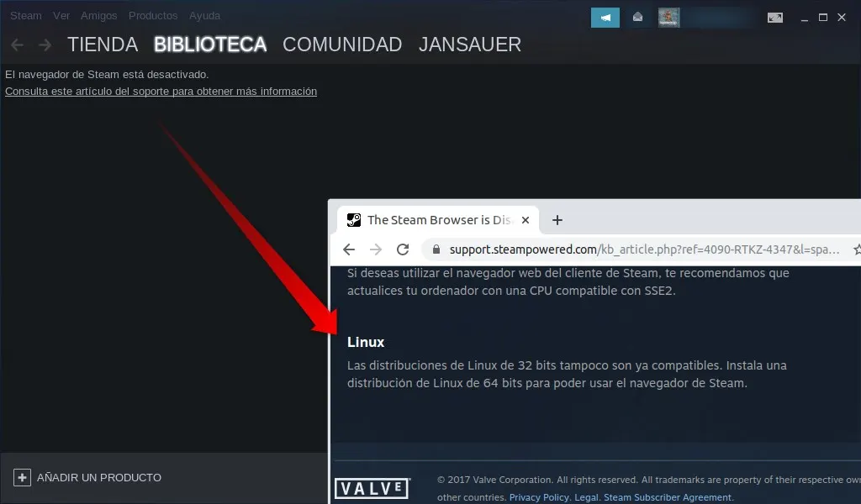The height and width of the screenshot is (504, 861).
Task: Switch to the BIBLIOTECA section
Action: tap(210, 45)
